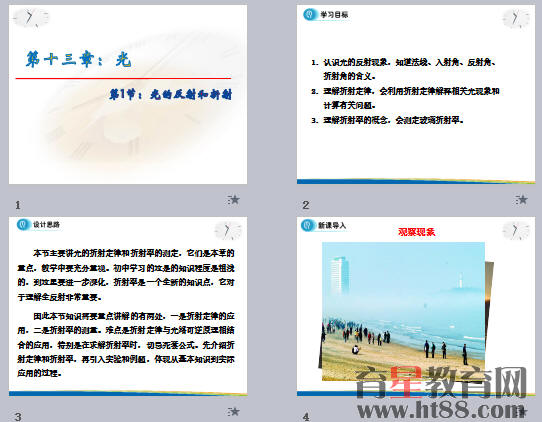Viewport: 542px width, 422px height.
Task: Click the clock icon on slide 2
Action: 516,18
